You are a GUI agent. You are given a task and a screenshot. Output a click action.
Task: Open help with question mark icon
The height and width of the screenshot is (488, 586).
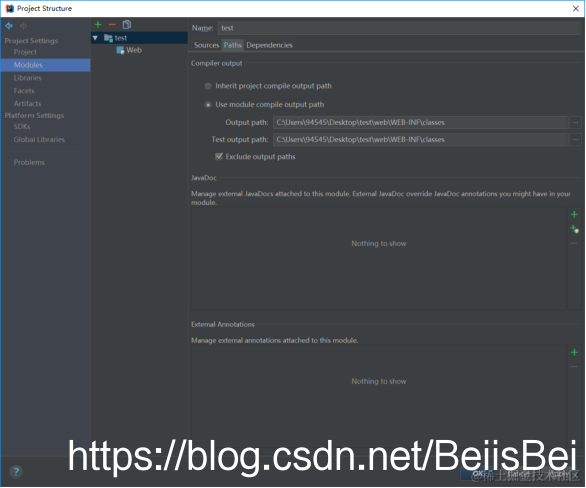click(x=16, y=472)
